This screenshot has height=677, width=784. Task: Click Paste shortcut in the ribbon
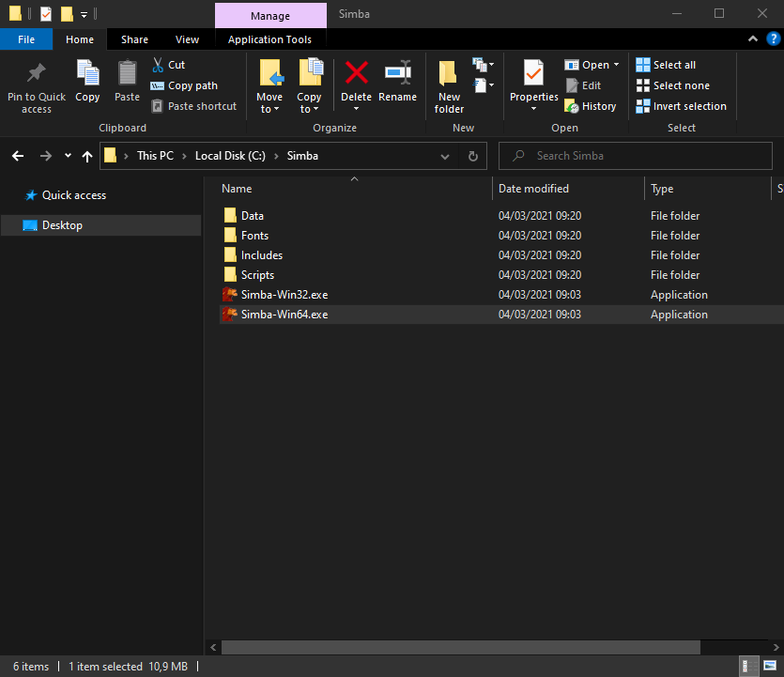pyautogui.click(x=194, y=106)
